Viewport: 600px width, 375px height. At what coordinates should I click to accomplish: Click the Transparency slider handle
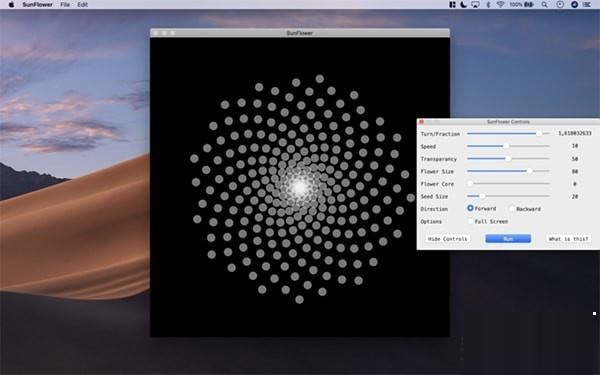click(x=508, y=158)
